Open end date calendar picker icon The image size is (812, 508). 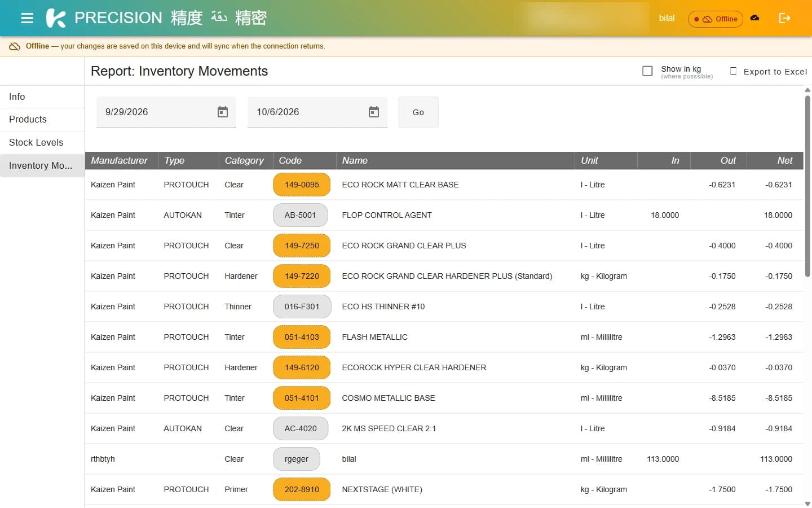[374, 112]
